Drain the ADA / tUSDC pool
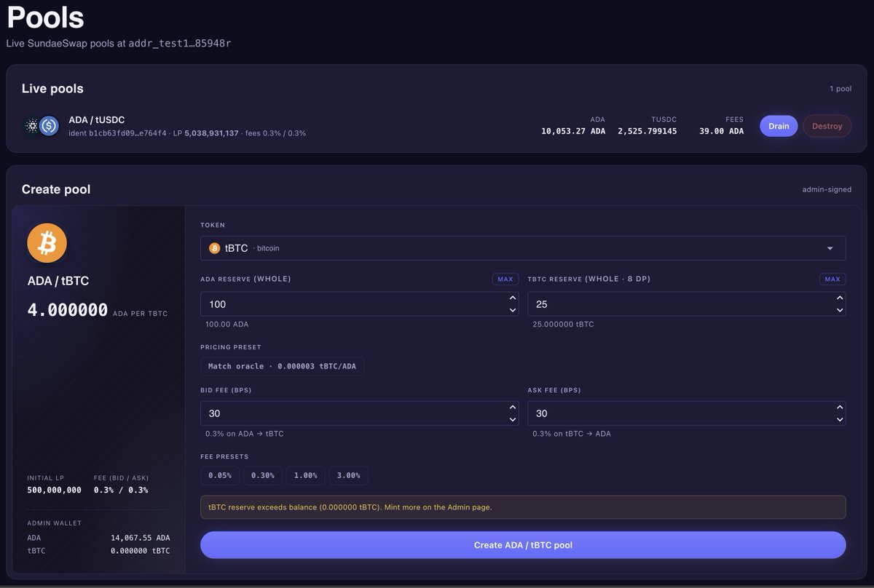The image size is (874, 588). [779, 126]
